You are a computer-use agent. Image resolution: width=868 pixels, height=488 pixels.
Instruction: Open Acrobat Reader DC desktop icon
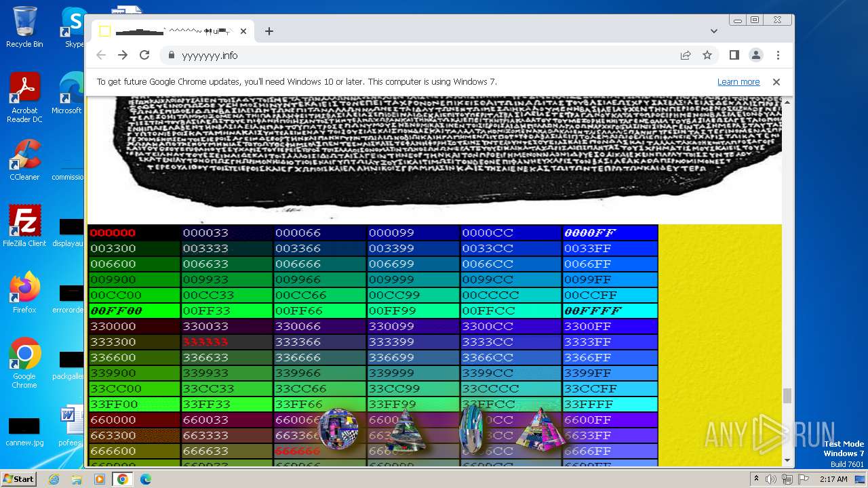(24, 98)
